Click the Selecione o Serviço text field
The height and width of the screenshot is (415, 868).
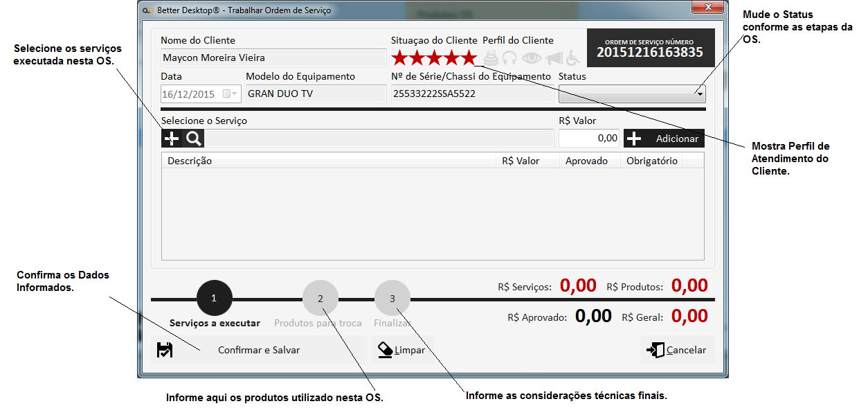379,139
